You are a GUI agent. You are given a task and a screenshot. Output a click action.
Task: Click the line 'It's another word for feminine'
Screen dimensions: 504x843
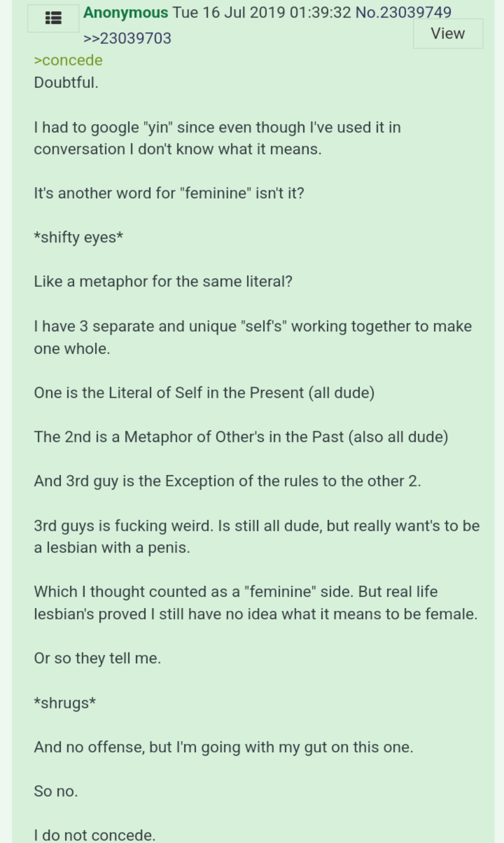[169, 193]
